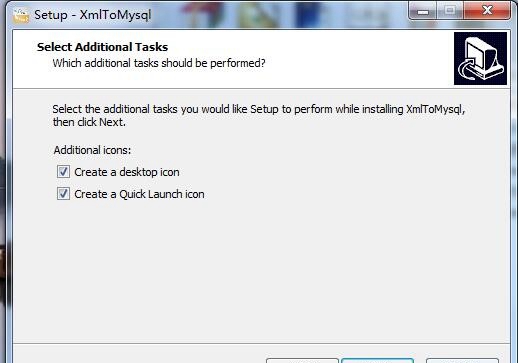Click the rightmost button at the bottom edge
The height and width of the screenshot is (363, 518).
[462, 361]
